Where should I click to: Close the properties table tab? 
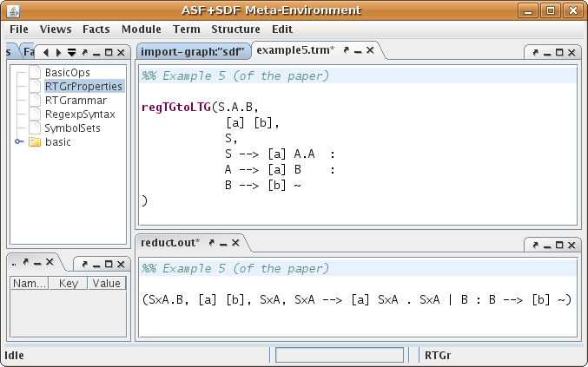tap(50, 262)
